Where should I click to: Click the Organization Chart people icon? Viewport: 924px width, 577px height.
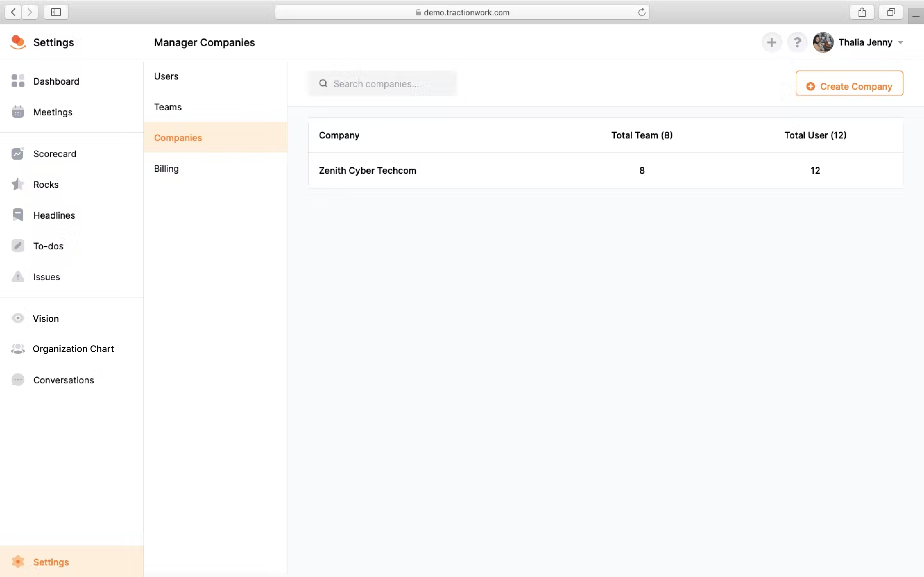(x=18, y=349)
